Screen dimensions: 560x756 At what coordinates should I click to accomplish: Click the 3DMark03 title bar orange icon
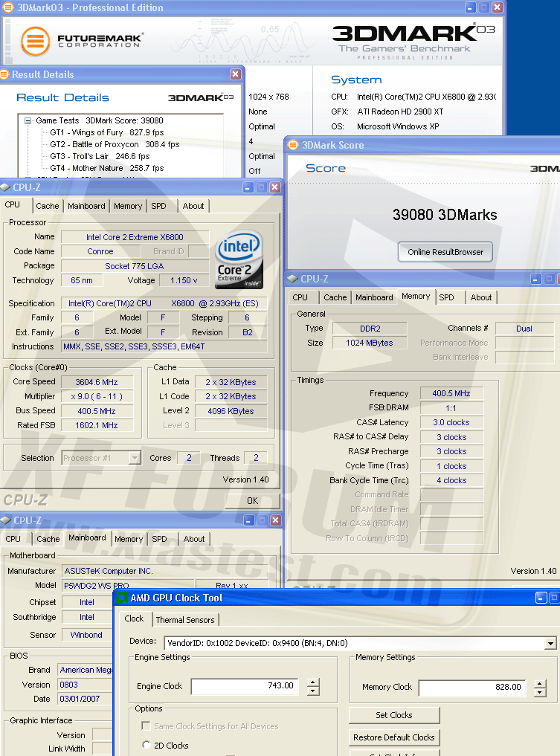[8, 7]
